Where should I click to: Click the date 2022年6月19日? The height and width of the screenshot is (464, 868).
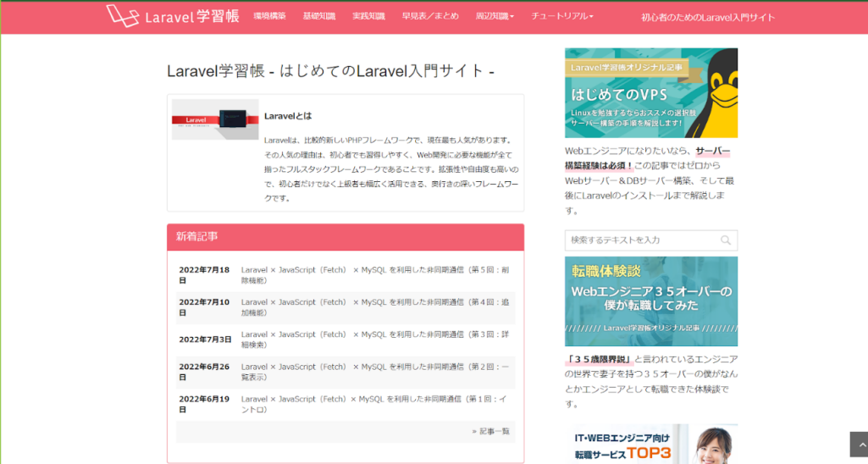coord(204,404)
